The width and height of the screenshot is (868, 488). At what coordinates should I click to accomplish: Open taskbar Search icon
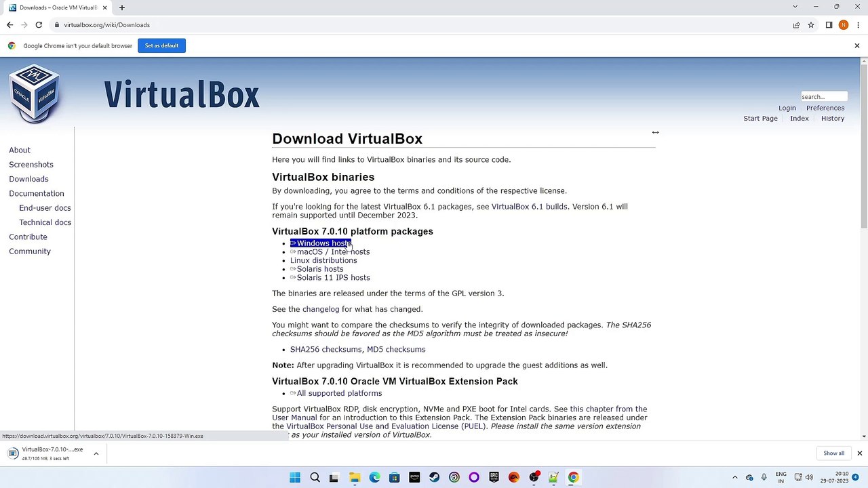click(315, 478)
